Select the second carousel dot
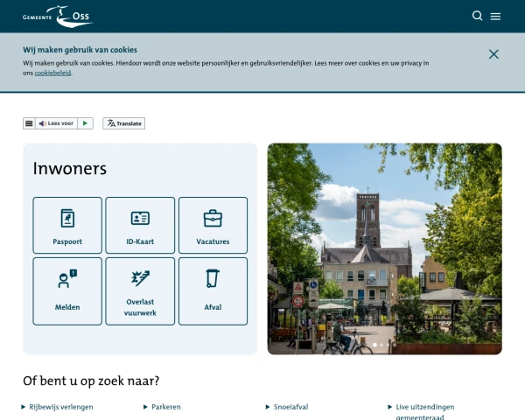 click(381, 345)
